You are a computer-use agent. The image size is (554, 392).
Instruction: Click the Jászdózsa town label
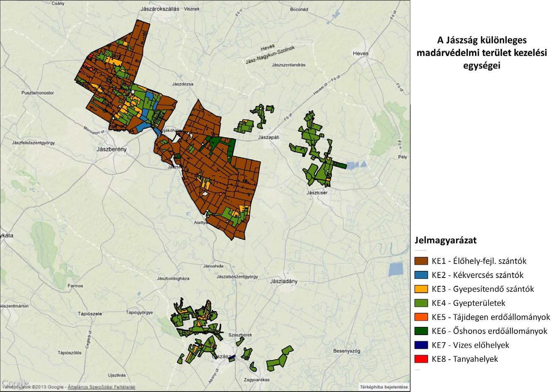point(182,84)
